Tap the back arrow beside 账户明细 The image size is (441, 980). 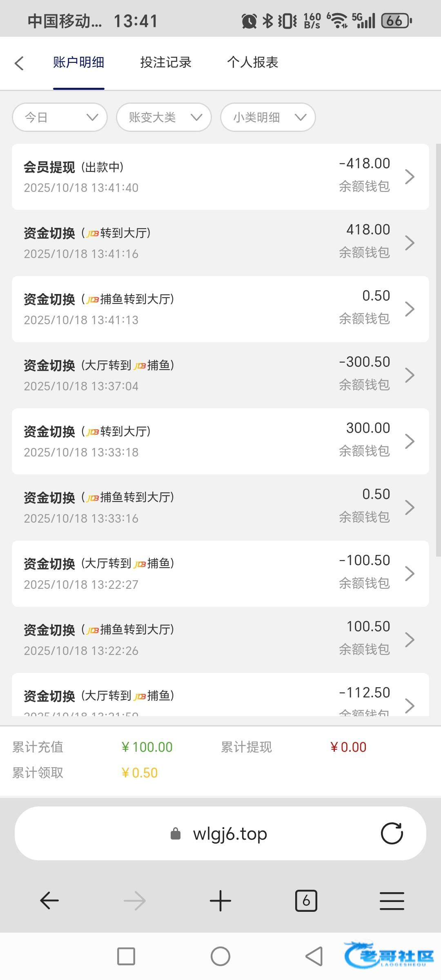[x=19, y=63]
